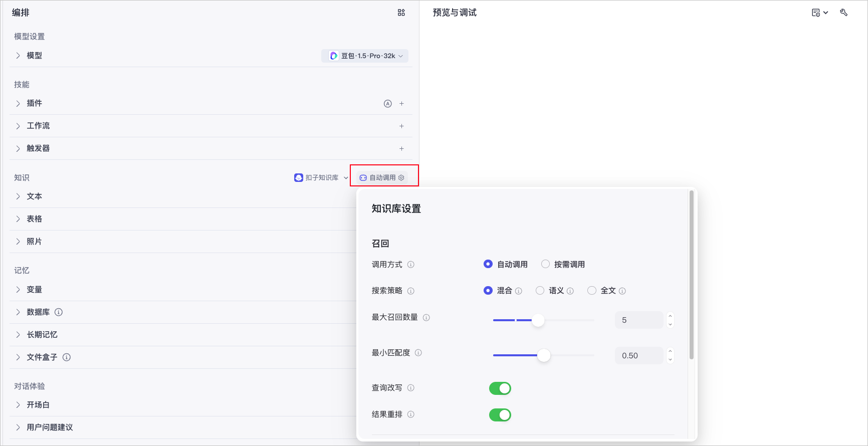Click the auto-add (A) icon in 插件 row
This screenshot has width=868, height=446.
point(387,104)
